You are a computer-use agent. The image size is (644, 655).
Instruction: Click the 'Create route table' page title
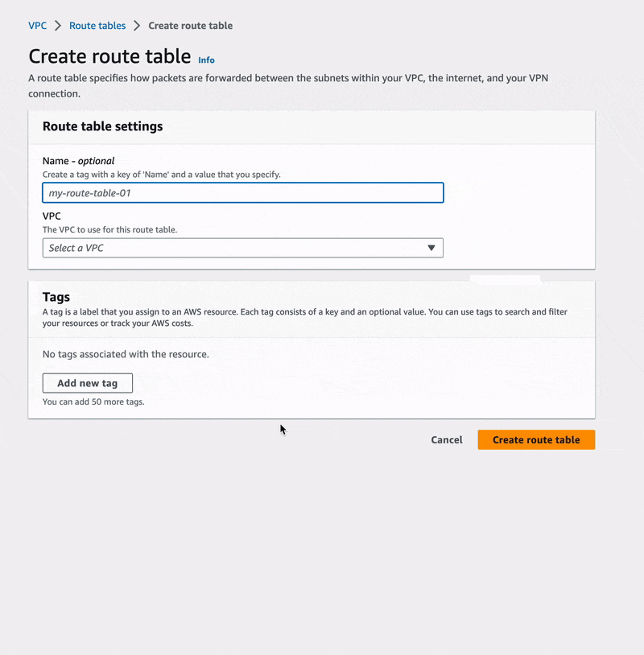point(109,56)
